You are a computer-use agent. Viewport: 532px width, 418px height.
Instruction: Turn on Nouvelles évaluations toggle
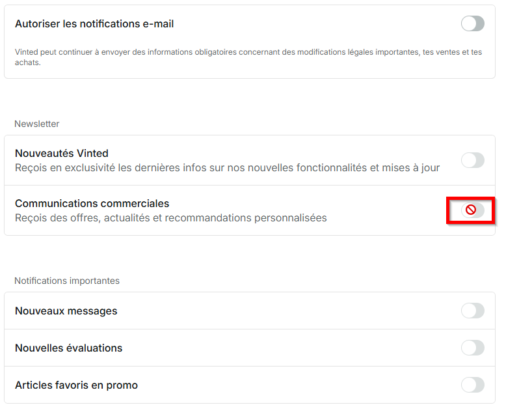(473, 348)
